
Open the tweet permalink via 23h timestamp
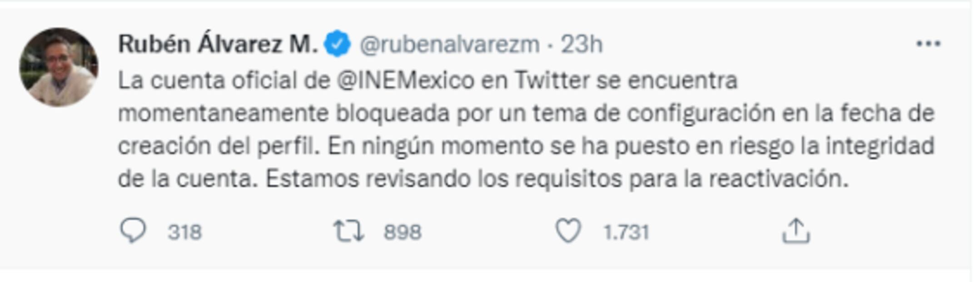click(582, 45)
